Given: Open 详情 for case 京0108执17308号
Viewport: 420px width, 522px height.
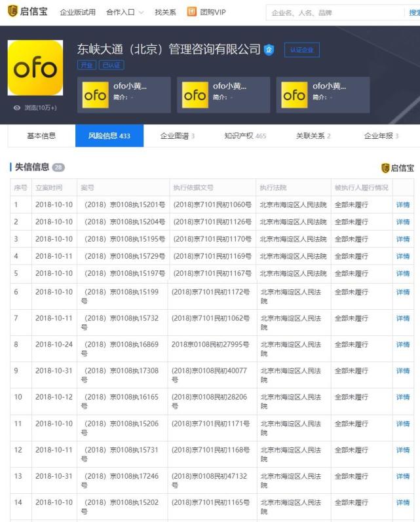Looking at the screenshot, I should (x=403, y=371).
